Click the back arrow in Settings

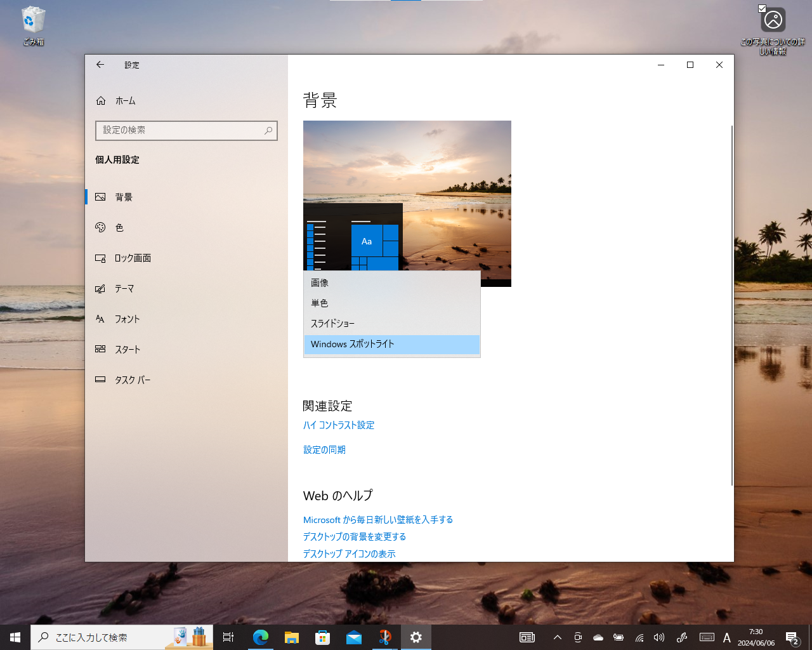pyautogui.click(x=100, y=65)
